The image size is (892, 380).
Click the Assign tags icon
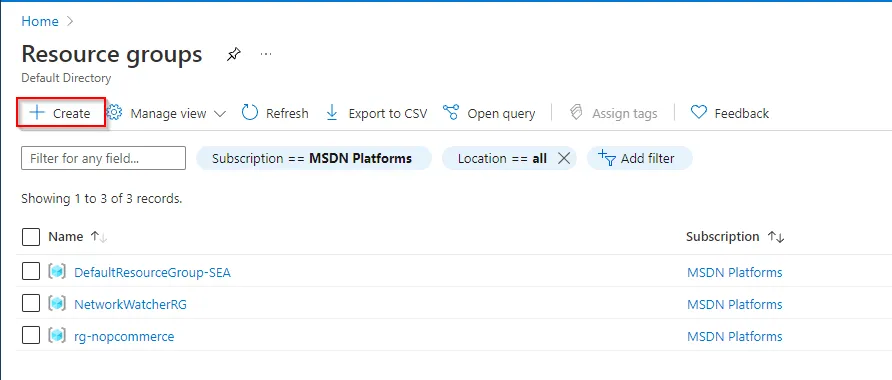(576, 113)
